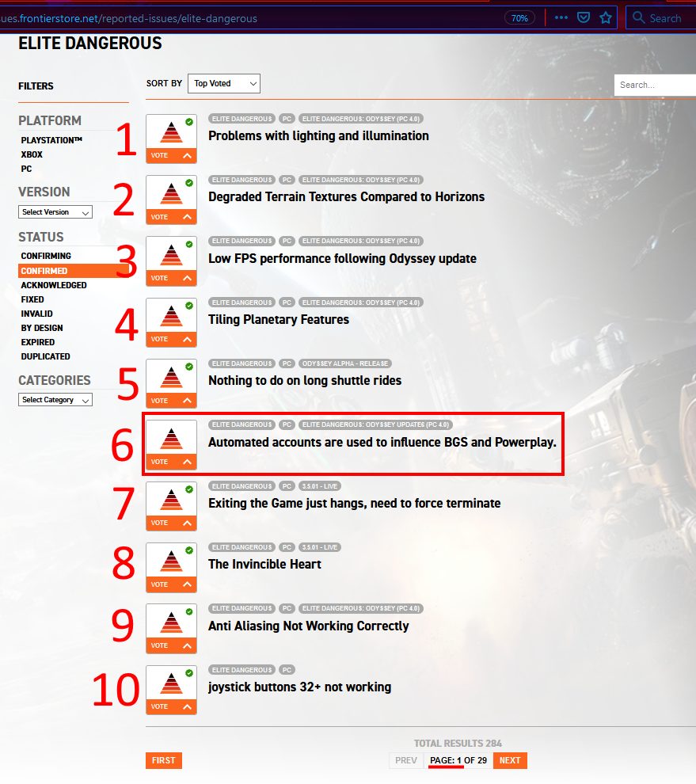Click the address bar URL

point(129,18)
